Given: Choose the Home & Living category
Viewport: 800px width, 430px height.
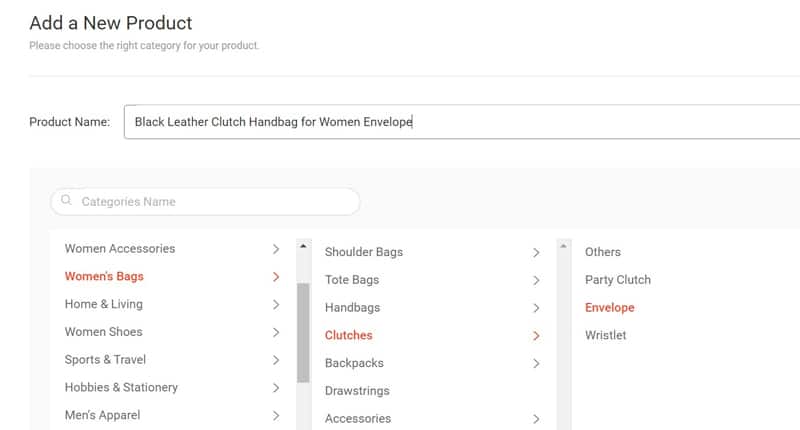Looking at the screenshot, I should point(104,304).
